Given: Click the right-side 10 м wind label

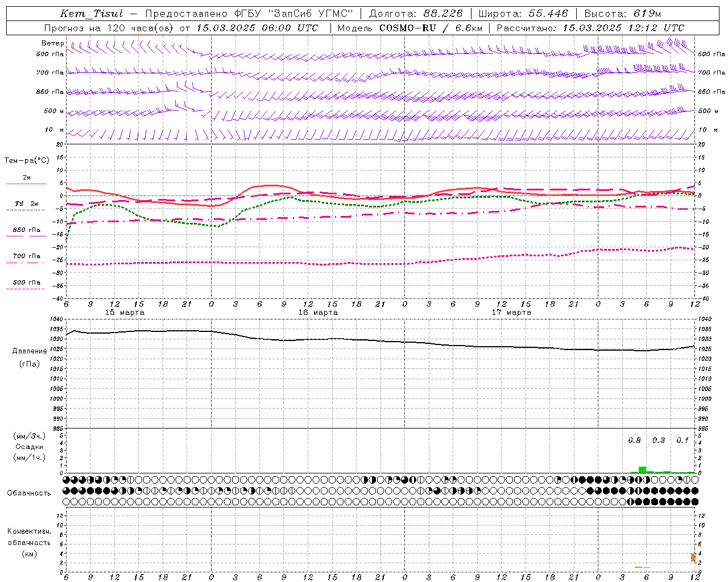Looking at the screenshot, I should [707, 130].
